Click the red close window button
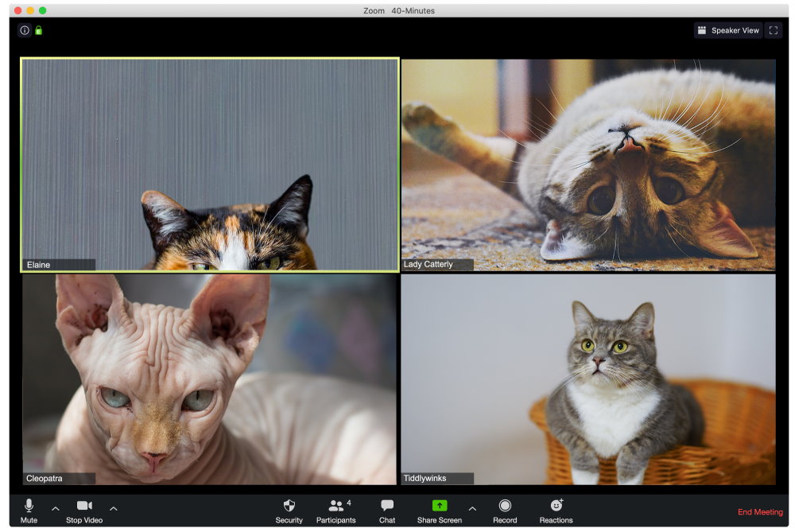 point(17,10)
